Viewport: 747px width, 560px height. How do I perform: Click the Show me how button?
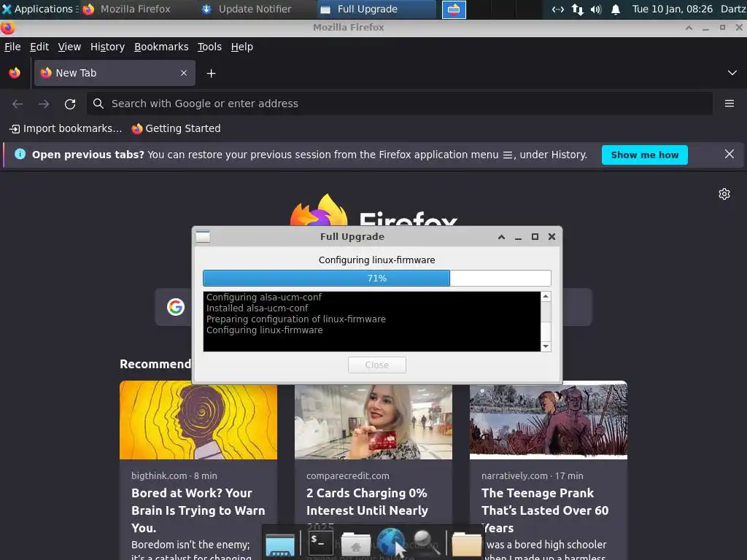pyautogui.click(x=645, y=155)
